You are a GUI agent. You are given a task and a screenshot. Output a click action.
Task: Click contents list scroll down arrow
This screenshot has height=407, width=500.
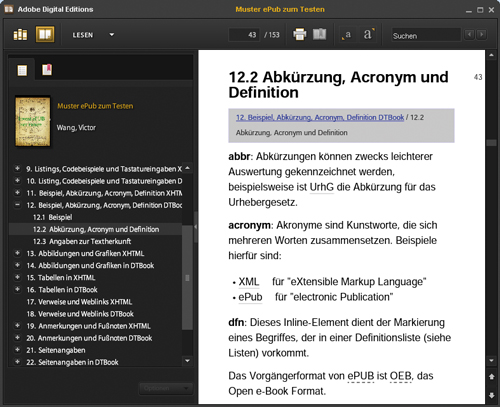coord(187,361)
